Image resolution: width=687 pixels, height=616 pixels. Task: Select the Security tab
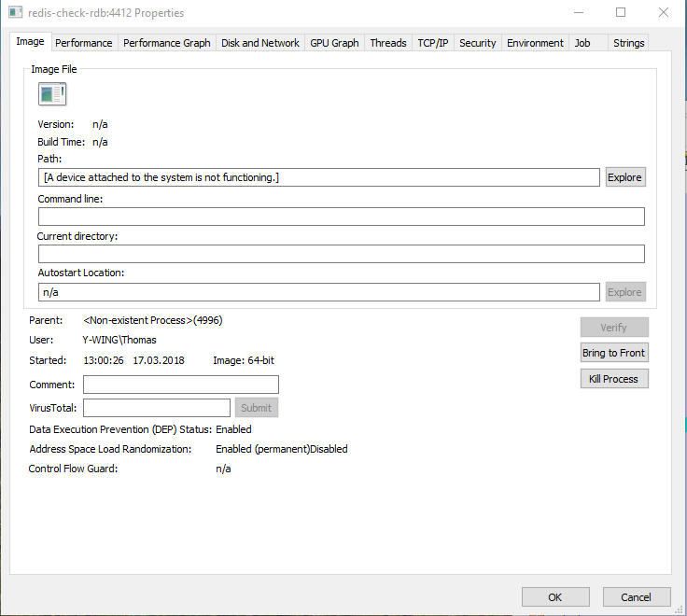tap(478, 43)
